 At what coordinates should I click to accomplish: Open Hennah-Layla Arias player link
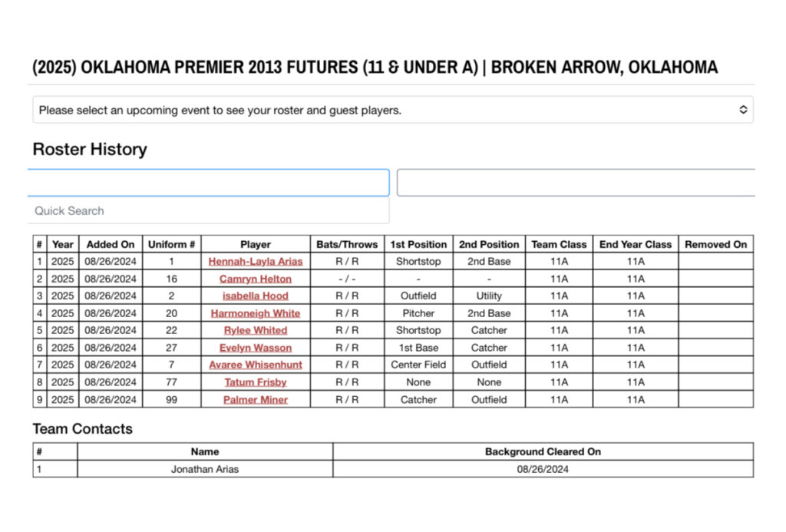pyautogui.click(x=256, y=262)
